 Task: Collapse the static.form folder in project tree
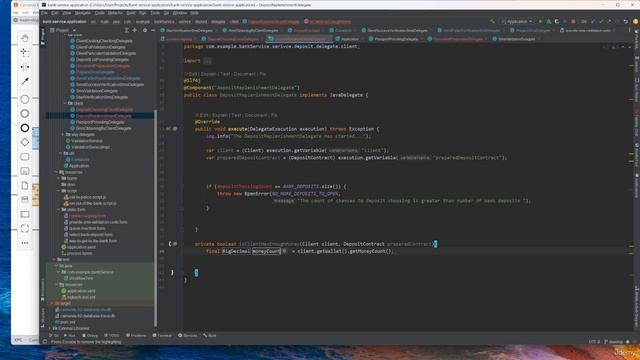pyautogui.click(x=59, y=209)
